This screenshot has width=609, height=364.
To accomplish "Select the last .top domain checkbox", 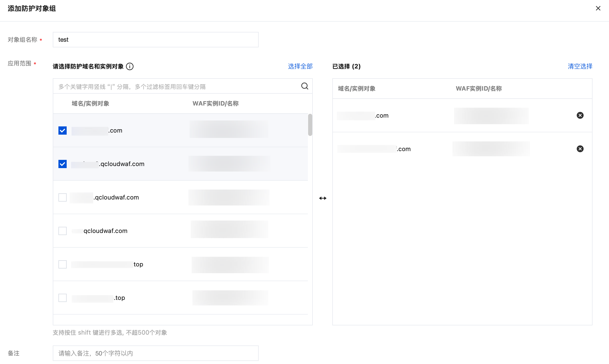I will 63,298.
